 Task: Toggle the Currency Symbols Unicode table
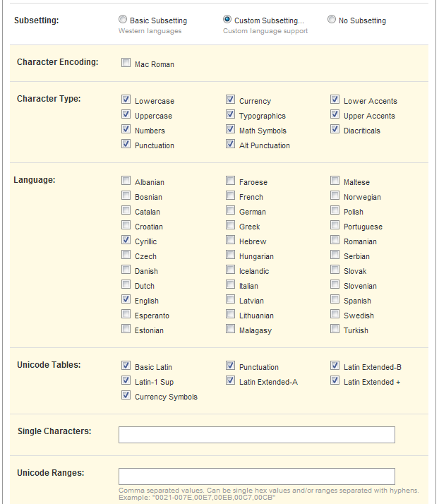point(126,396)
